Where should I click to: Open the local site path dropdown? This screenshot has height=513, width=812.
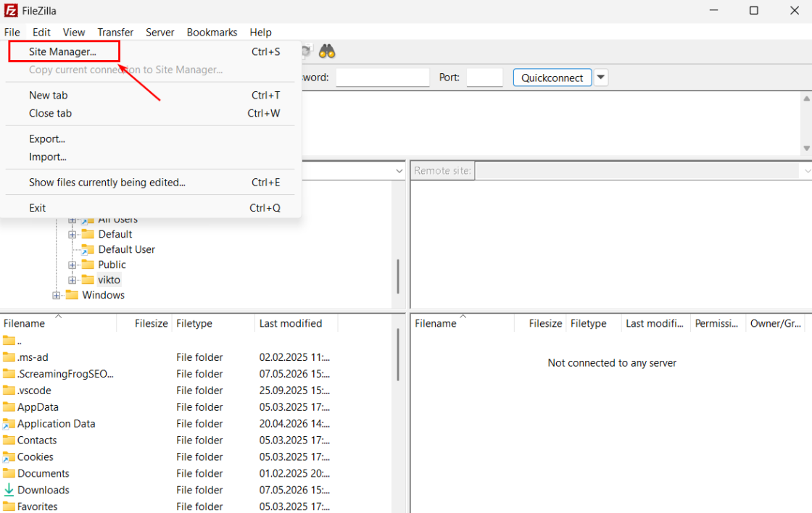[x=399, y=171]
